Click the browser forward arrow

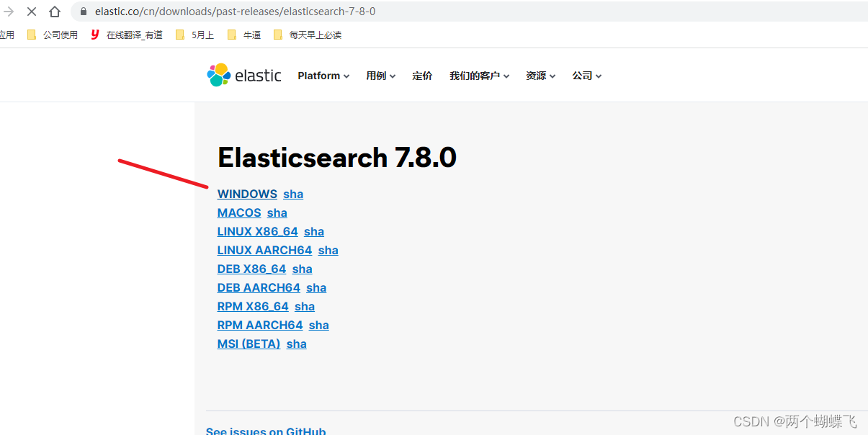(x=9, y=12)
